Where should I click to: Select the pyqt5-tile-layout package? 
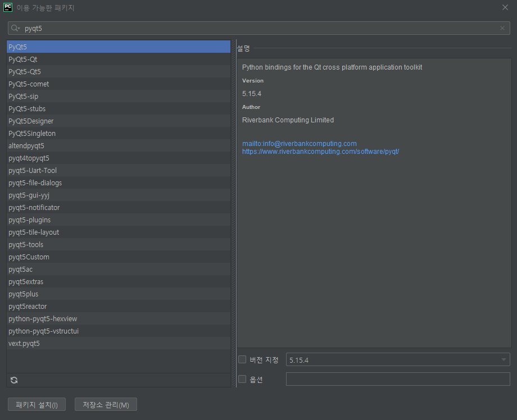tap(119, 232)
